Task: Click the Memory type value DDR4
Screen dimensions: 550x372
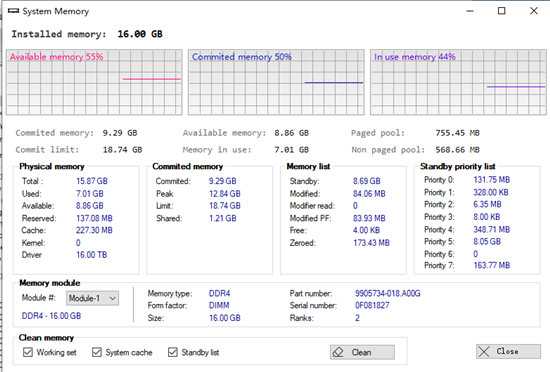Action: coord(220,293)
